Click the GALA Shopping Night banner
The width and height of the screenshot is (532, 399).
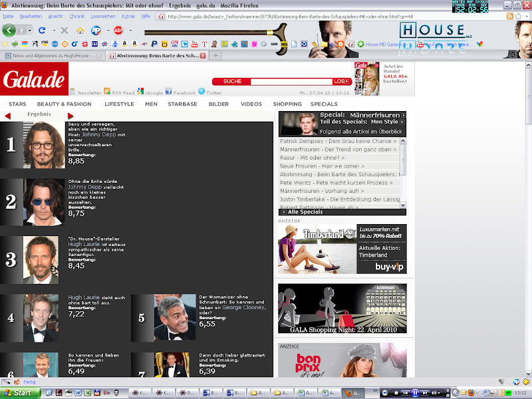click(342, 309)
